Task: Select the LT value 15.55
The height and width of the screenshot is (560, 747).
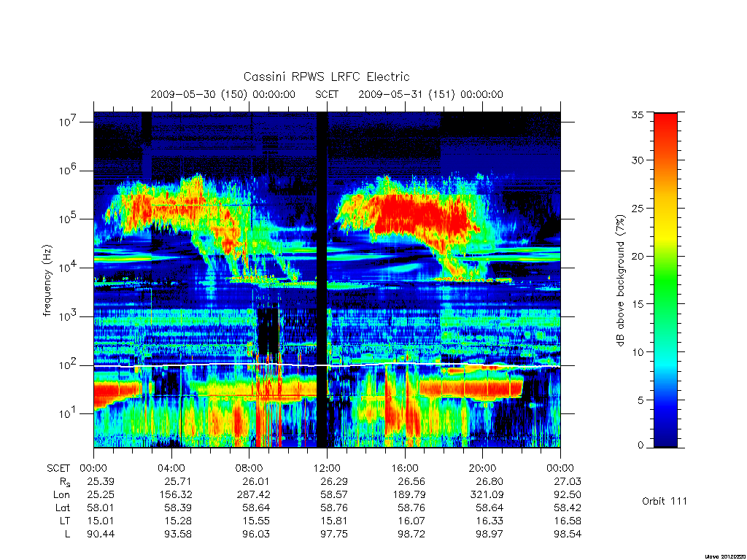Action: click(x=256, y=521)
